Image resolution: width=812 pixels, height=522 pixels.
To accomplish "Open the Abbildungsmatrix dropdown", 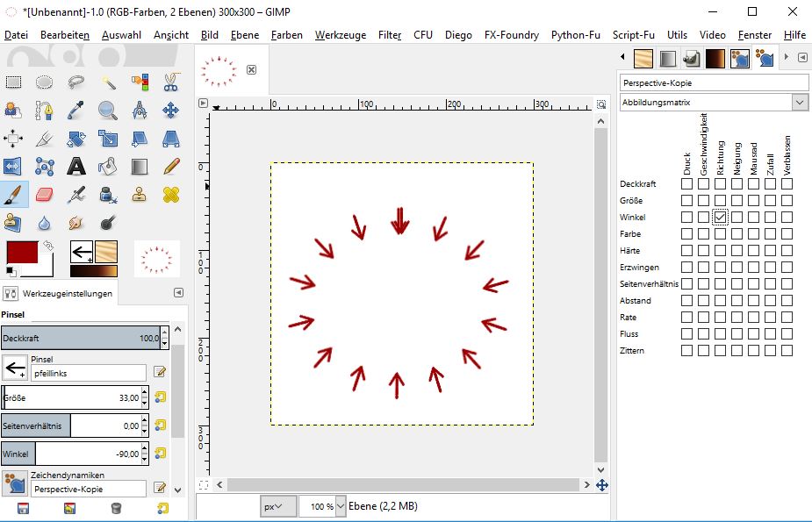I will point(713,103).
